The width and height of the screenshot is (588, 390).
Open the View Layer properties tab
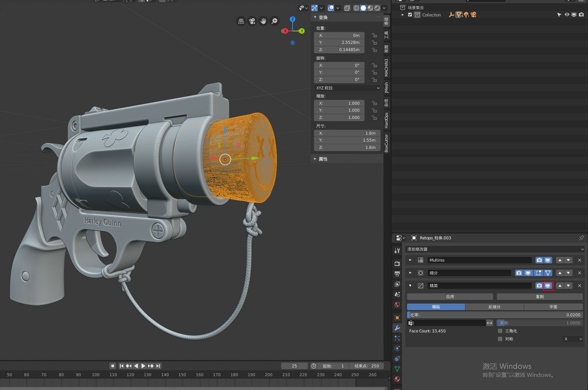tap(397, 284)
